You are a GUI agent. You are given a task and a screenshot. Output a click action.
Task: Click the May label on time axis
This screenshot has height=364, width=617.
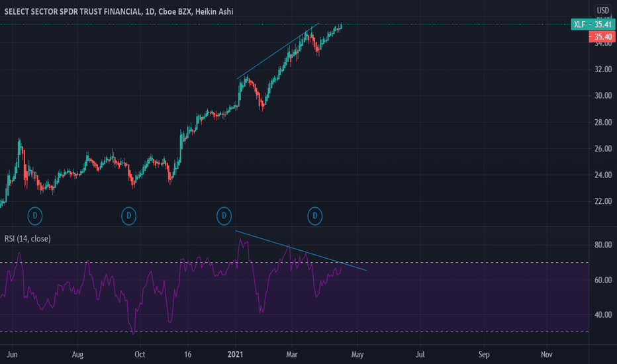357,355
